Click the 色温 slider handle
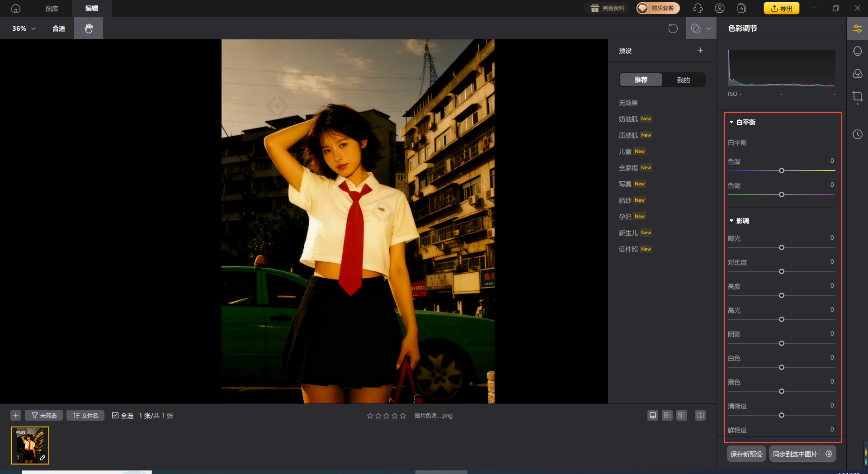The width and height of the screenshot is (868, 474). click(781, 171)
